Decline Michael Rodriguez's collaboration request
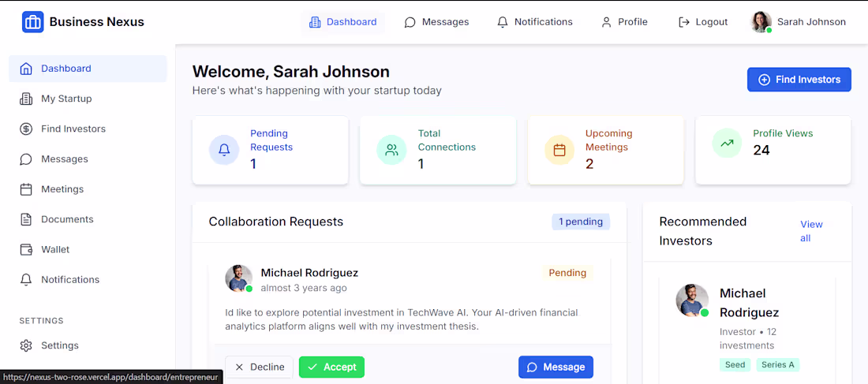Image resolution: width=868 pixels, height=384 pixels. [x=259, y=367]
